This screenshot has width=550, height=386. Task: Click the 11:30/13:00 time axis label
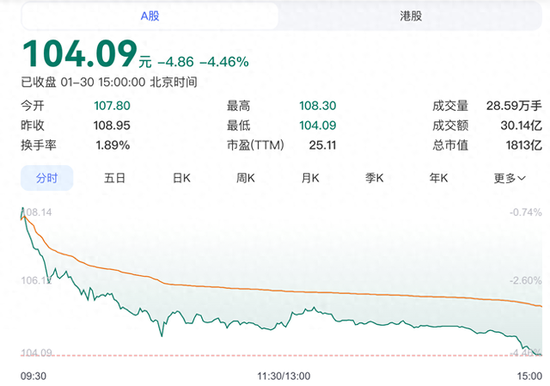coord(284,376)
